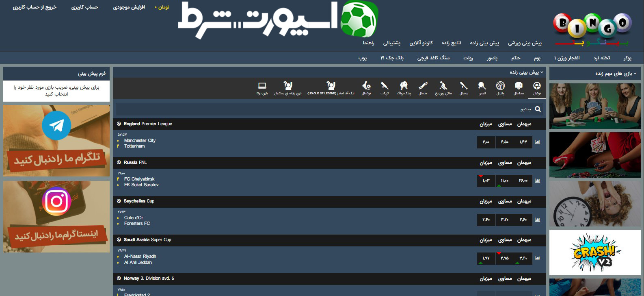This screenshot has width=644, height=296.
Task: Open the Pasur (پاسور) game
Action: [492, 58]
